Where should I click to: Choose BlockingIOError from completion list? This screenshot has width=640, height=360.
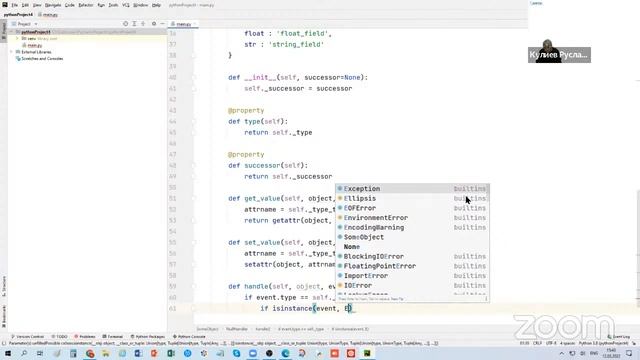pyautogui.click(x=412, y=256)
